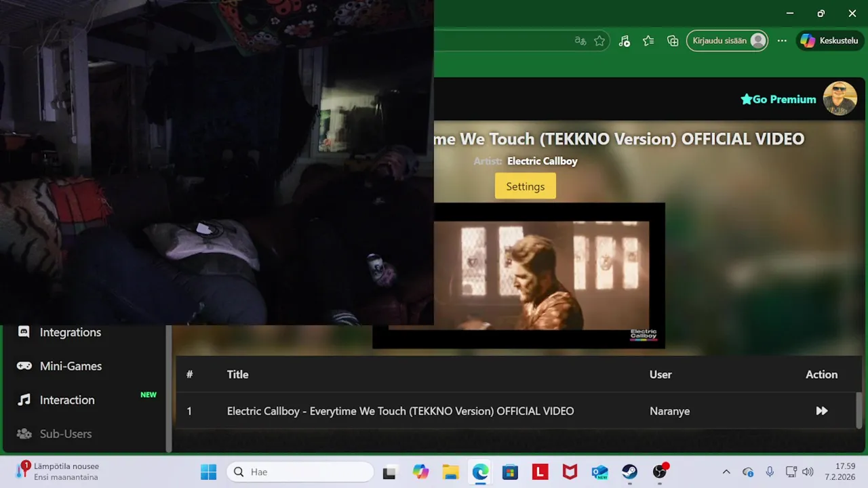Select Interaction in the sidebar
The height and width of the screenshot is (488, 868).
pos(67,400)
